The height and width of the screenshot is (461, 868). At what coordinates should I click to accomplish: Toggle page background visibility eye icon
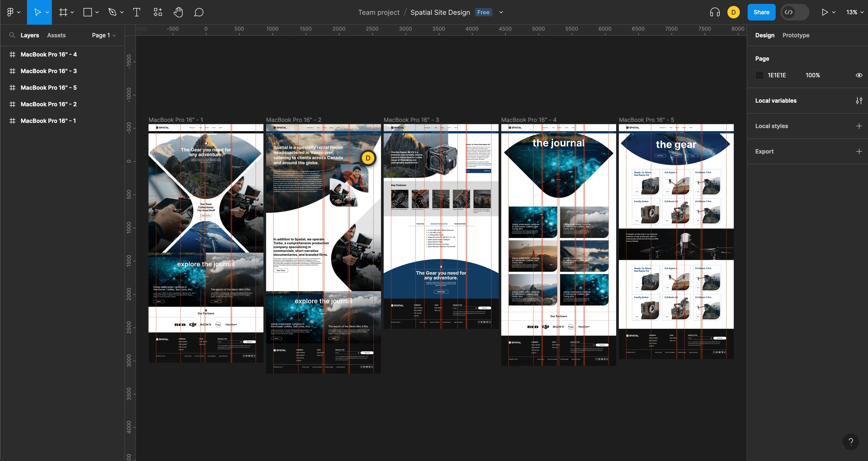coord(859,75)
